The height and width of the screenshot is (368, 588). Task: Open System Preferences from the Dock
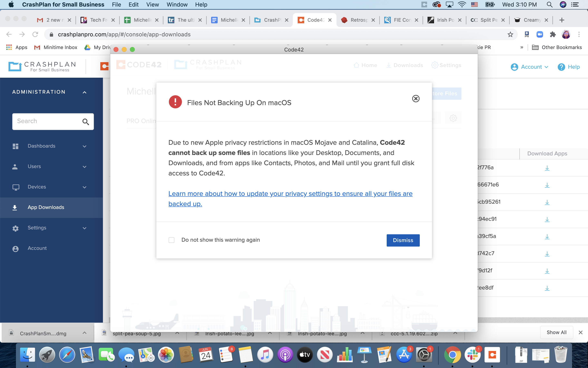[x=424, y=355]
